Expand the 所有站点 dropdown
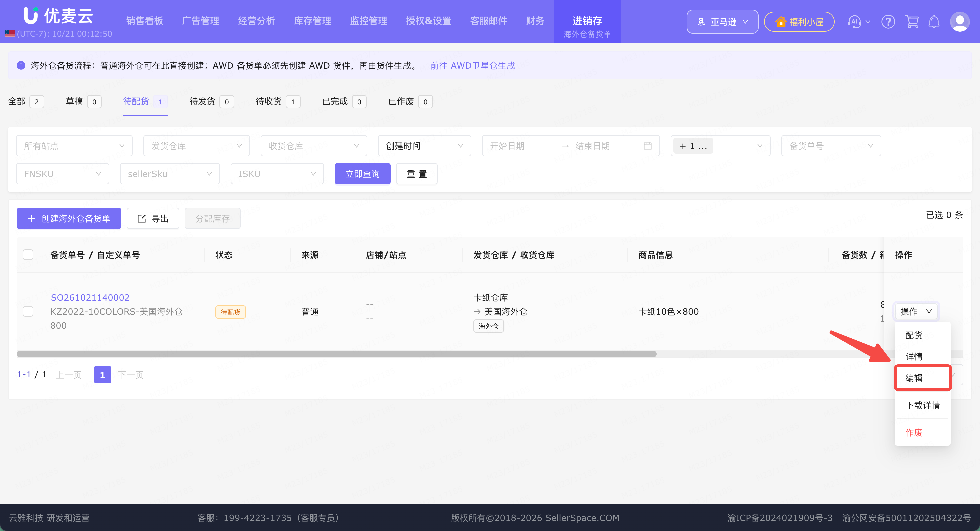980x531 pixels. click(74, 146)
